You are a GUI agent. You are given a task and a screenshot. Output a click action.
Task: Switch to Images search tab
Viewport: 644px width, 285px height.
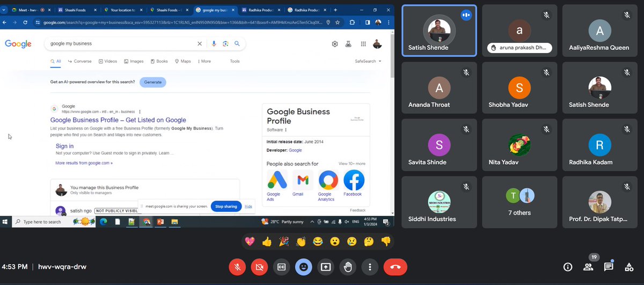click(x=134, y=61)
